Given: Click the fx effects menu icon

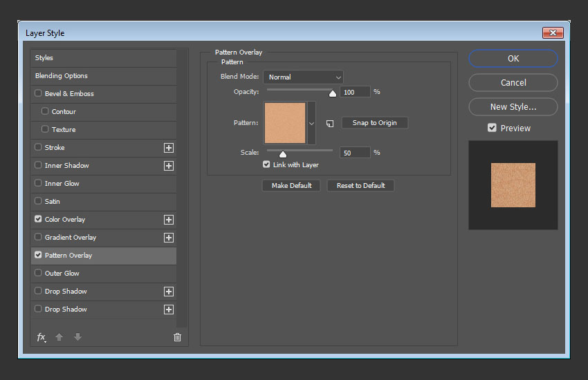Looking at the screenshot, I should pyautogui.click(x=41, y=337).
